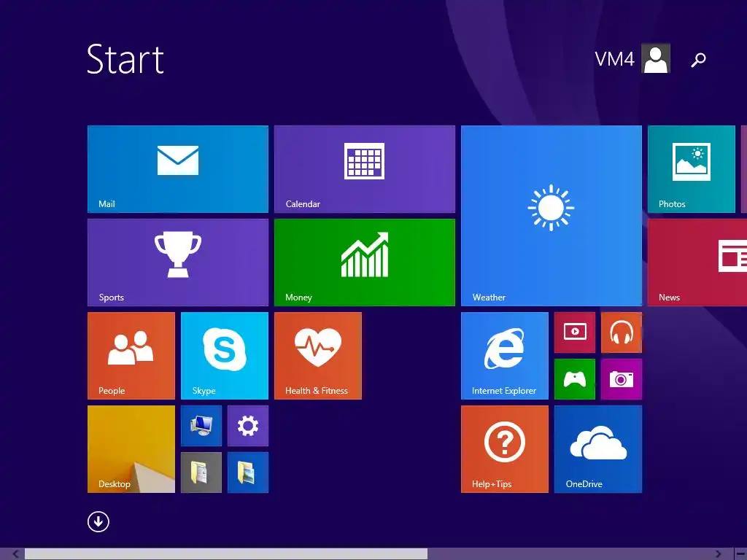This screenshot has width=747, height=560.
Task: Launch the Money tile
Action: pos(365,262)
